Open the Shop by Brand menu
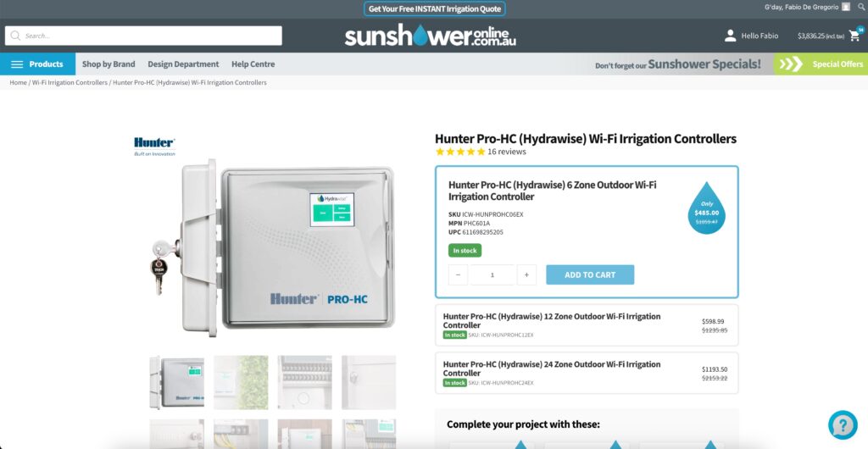This screenshot has width=868, height=449. click(108, 64)
